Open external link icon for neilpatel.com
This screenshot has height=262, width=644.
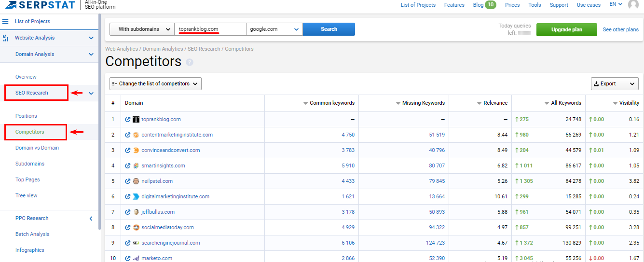click(128, 181)
